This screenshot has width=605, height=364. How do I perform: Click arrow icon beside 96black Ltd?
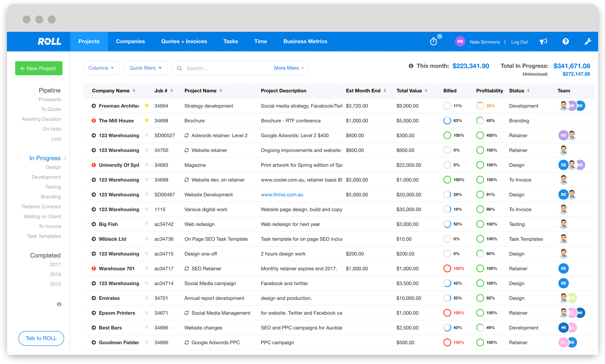tap(94, 239)
